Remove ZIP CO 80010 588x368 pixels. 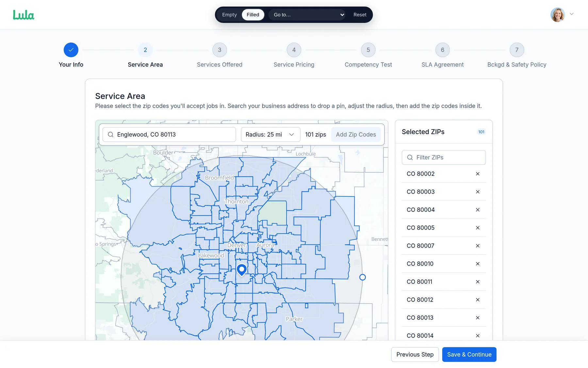[x=478, y=264]
